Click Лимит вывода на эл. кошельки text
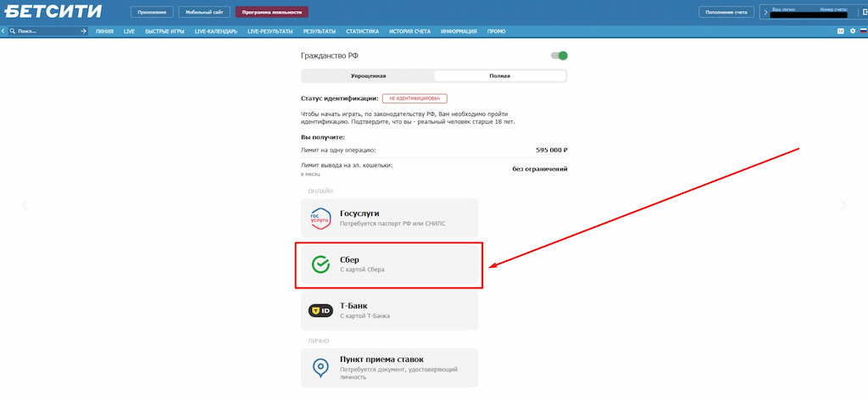Image resolution: width=868 pixels, height=400 pixels. (347, 165)
